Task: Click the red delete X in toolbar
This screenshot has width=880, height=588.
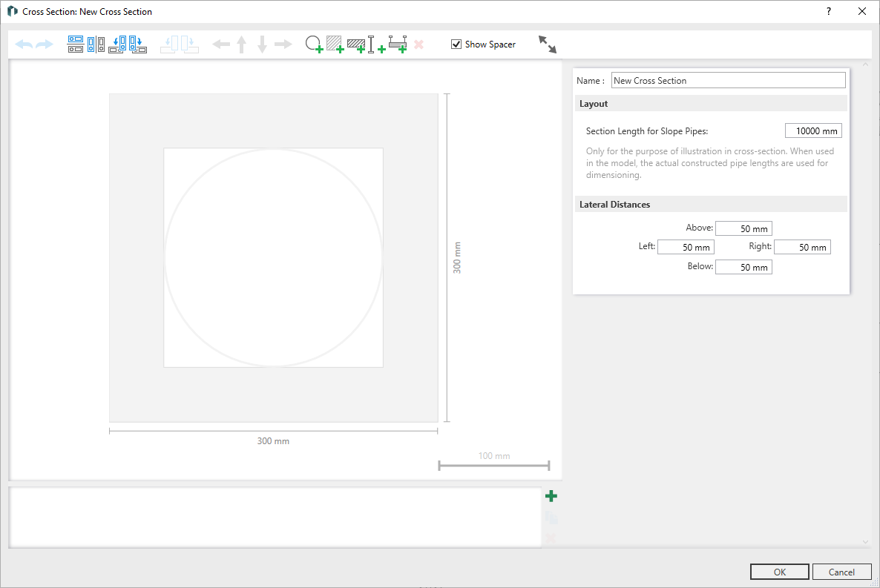Action: tap(418, 44)
